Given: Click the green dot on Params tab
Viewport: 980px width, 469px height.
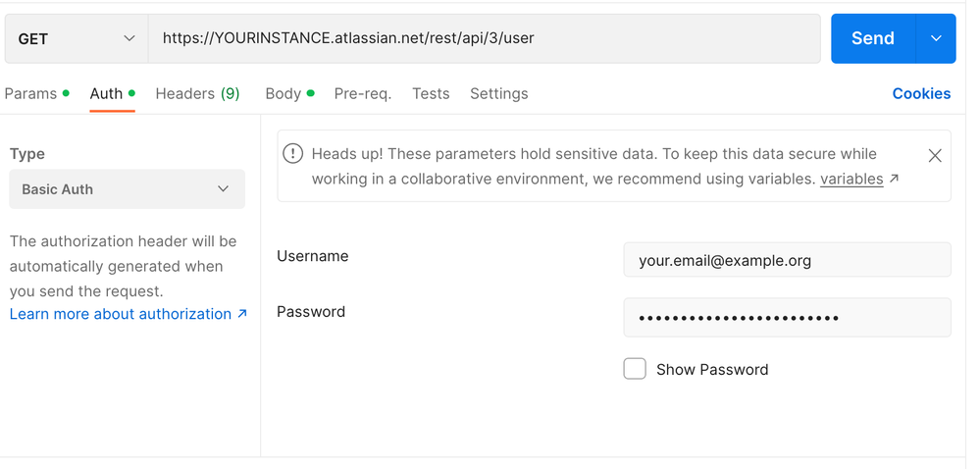Looking at the screenshot, I should tap(66, 93).
